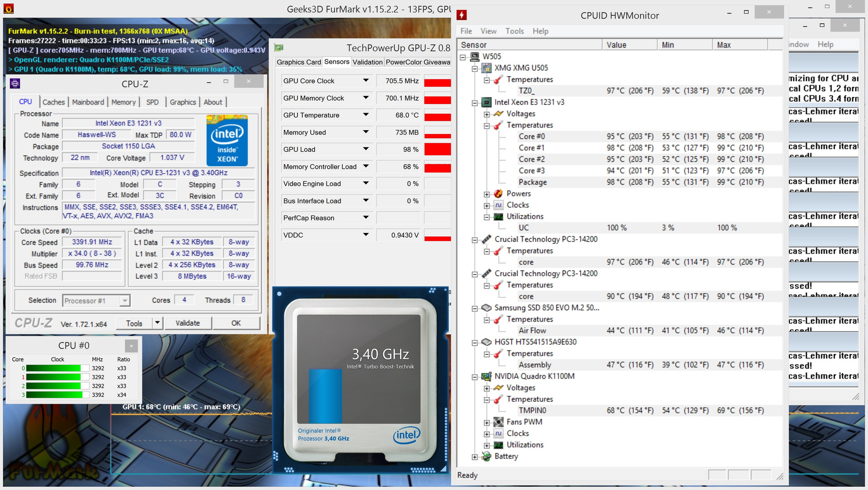868x490 pixels.
Task: Click the thermometer icon under XMG XMG U505
Action: point(498,80)
